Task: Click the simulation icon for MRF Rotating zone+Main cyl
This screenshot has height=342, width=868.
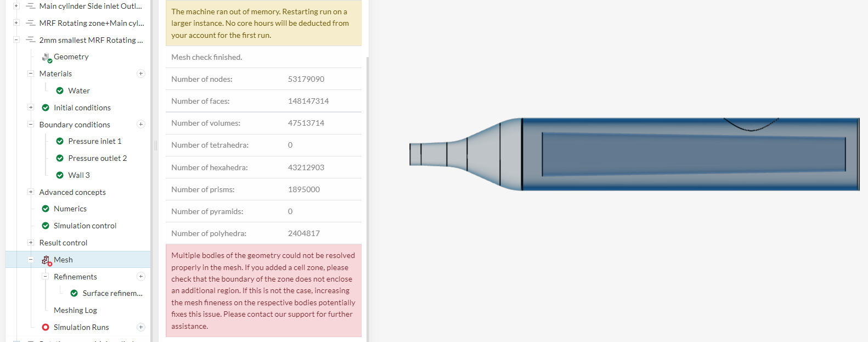Action: click(x=31, y=23)
